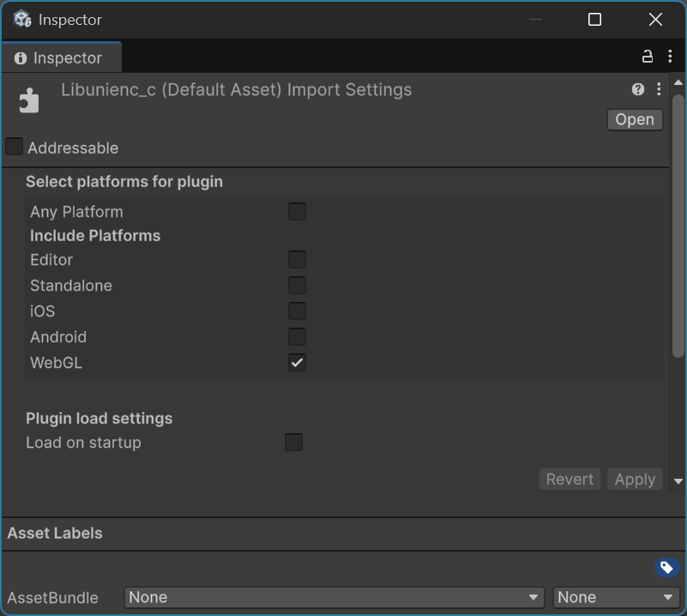
Task: Enable Load on startup checkbox
Action: [293, 442]
